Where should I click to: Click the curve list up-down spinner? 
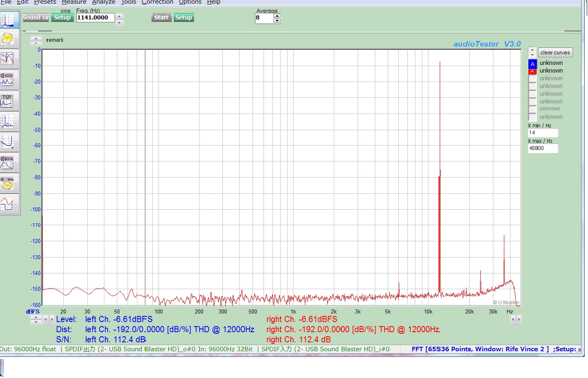click(532, 53)
